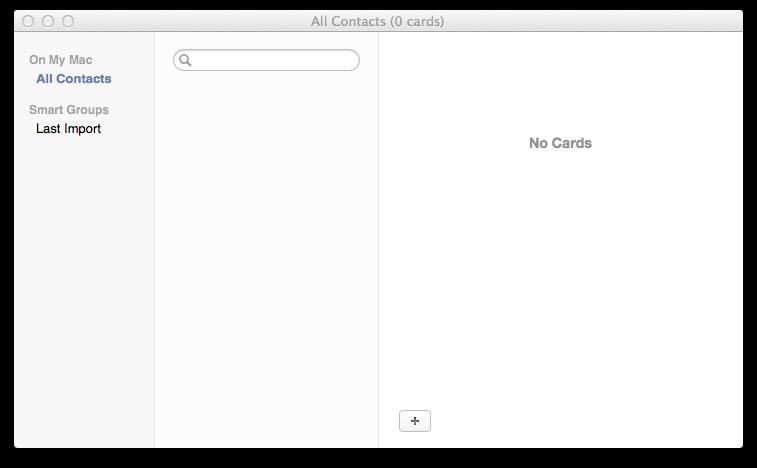Click blank card area below No Cards text

pos(560,275)
